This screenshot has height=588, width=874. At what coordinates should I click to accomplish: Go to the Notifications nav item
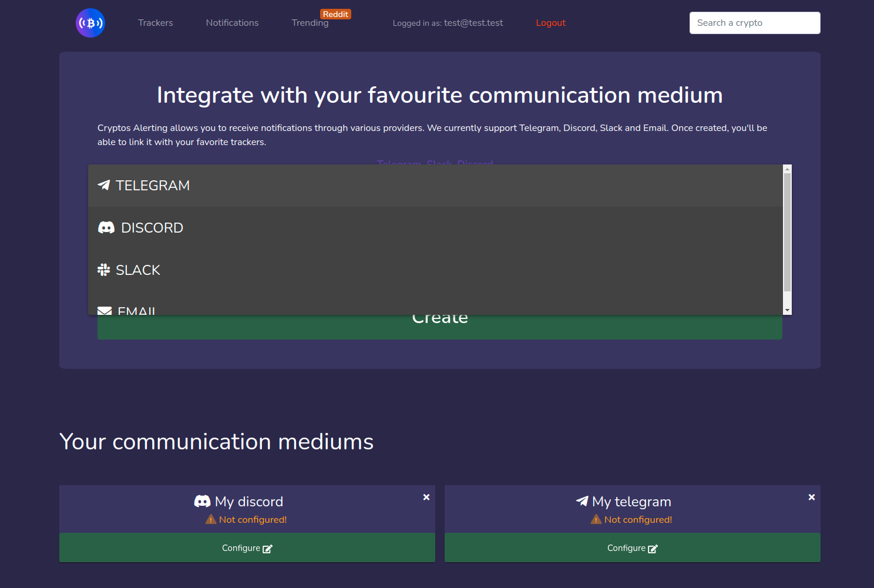[x=232, y=23]
